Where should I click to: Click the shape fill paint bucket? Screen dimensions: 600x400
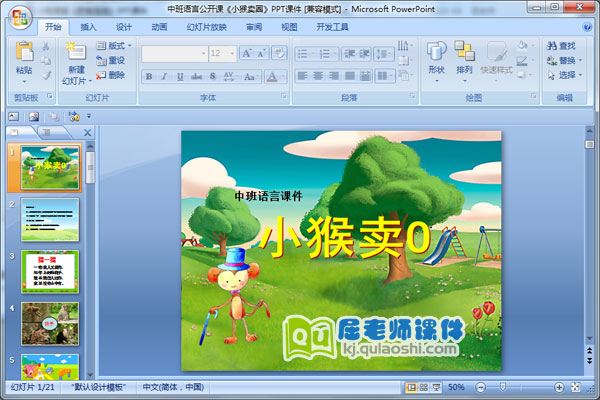click(523, 46)
